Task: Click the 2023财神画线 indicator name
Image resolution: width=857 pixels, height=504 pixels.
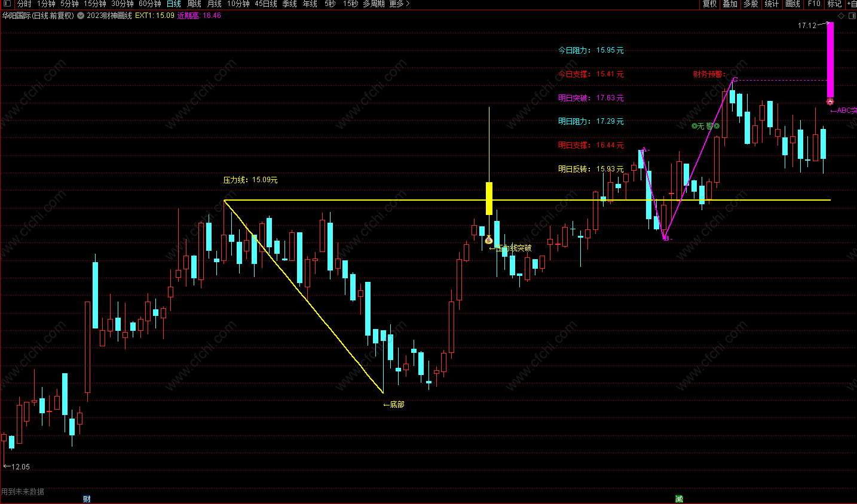Action: pos(109,16)
